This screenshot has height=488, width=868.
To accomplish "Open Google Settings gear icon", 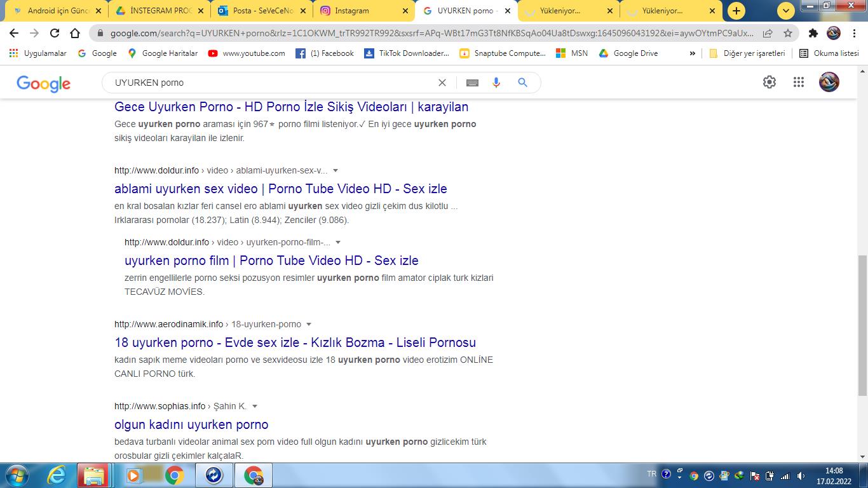I will (x=770, y=82).
